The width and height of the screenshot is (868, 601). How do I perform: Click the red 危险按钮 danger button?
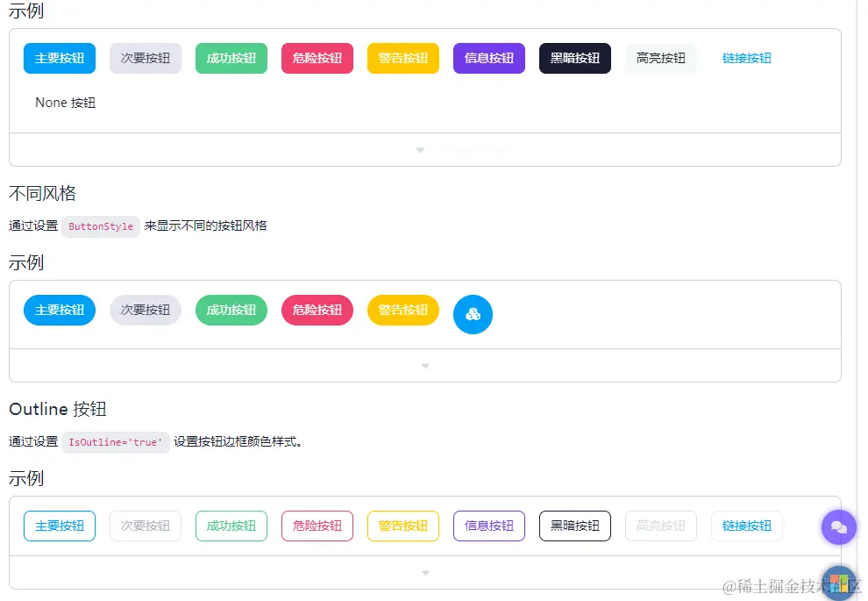(x=317, y=57)
